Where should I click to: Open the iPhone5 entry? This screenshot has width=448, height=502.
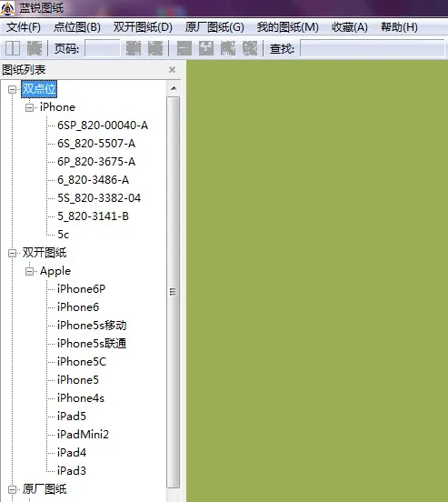78,380
